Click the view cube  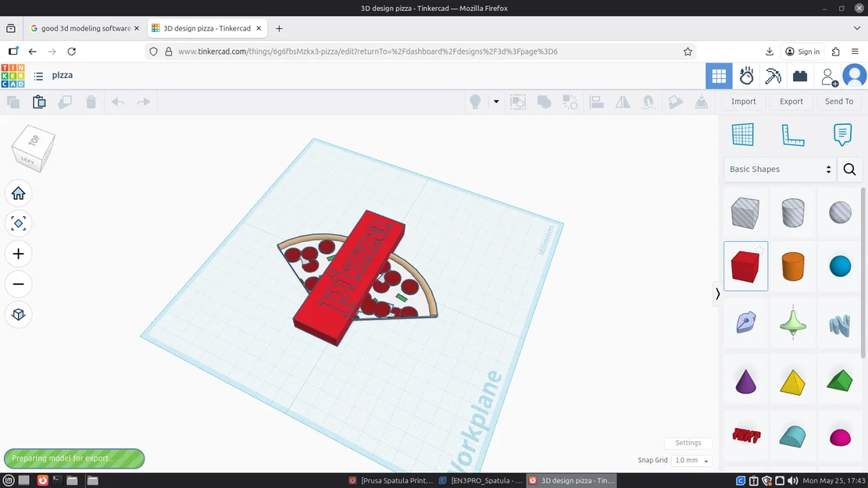click(x=34, y=148)
